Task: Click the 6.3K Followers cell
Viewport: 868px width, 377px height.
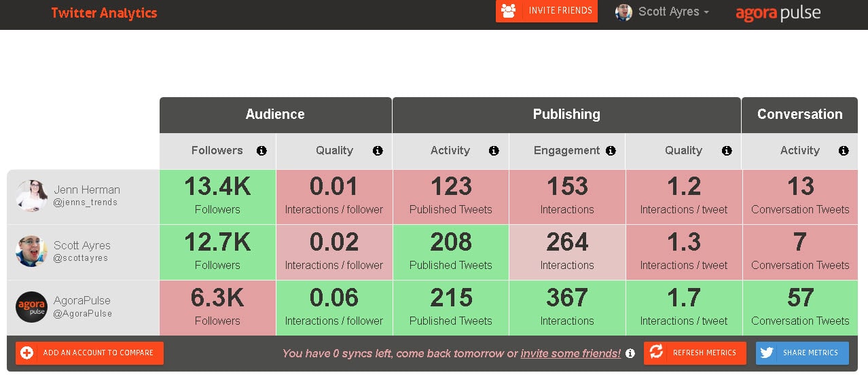Action: click(217, 308)
